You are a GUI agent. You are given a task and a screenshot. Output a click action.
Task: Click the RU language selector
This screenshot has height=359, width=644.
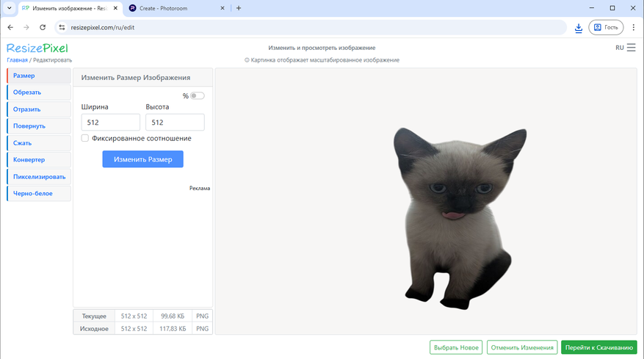point(619,48)
